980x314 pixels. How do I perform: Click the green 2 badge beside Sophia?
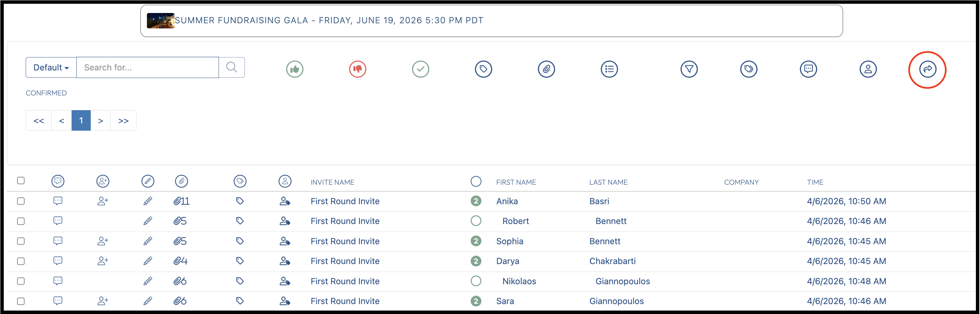[476, 241]
